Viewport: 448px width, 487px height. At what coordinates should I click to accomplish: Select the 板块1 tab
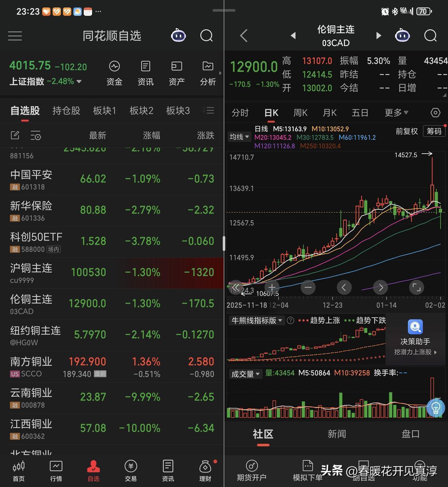(104, 111)
